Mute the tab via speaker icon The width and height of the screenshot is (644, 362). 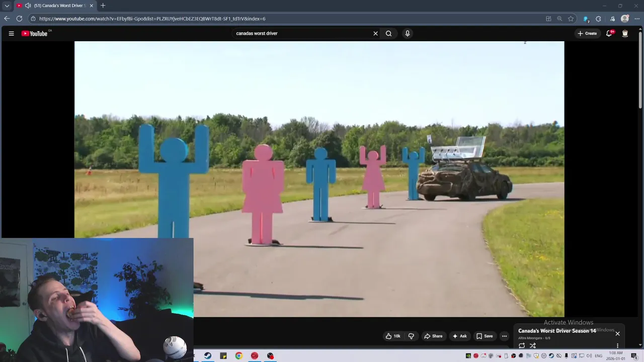[x=28, y=6]
